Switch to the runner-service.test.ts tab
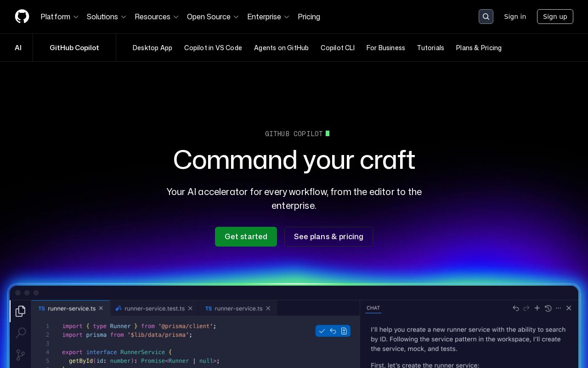The image size is (588, 368). [154, 308]
